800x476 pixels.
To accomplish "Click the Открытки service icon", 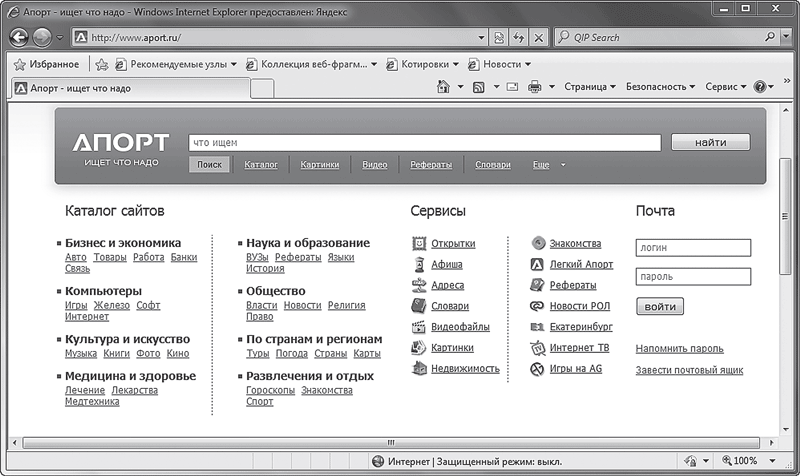I will pyautogui.click(x=420, y=243).
